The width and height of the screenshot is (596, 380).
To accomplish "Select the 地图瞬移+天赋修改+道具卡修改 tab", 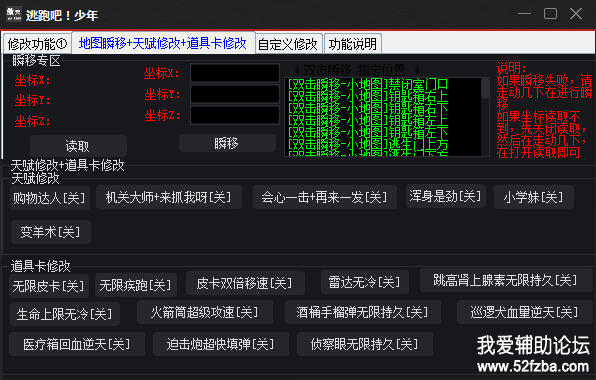I will pyautogui.click(x=163, y=43).
